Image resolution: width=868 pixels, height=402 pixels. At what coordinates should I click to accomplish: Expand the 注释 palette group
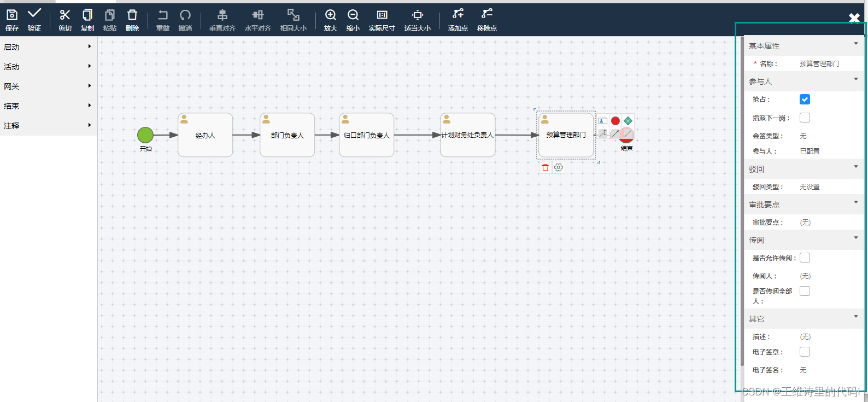48,126
